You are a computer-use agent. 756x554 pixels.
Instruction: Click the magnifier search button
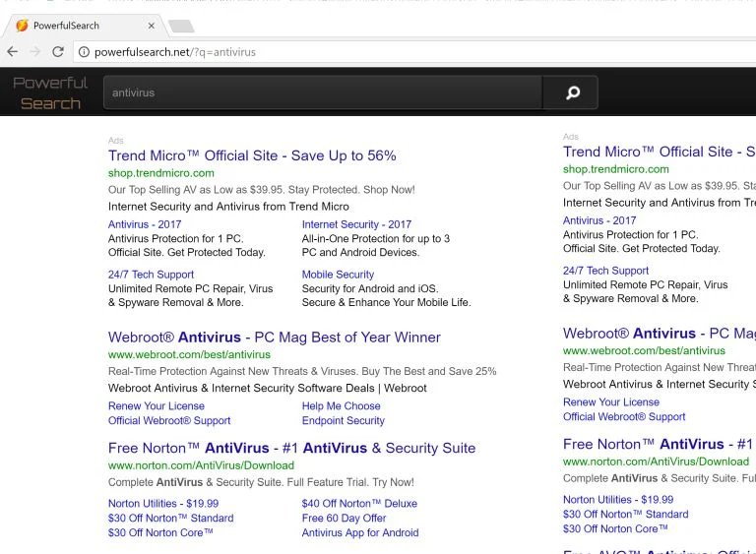[x=572, y=92]
